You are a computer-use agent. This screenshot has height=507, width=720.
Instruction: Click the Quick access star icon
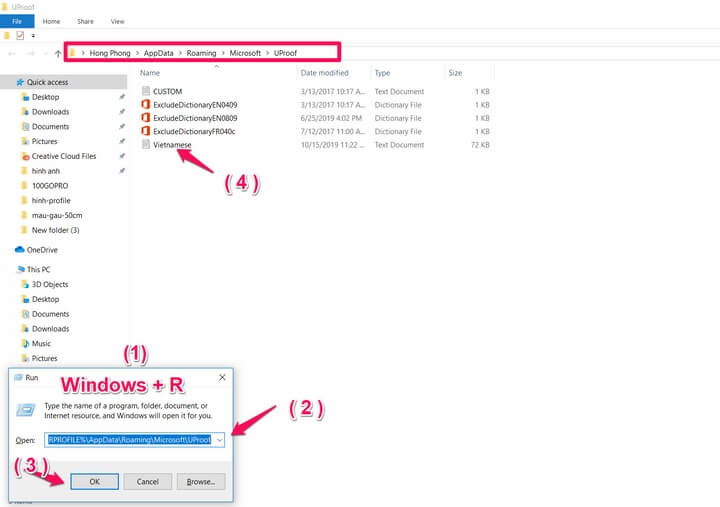pos(20,82)
